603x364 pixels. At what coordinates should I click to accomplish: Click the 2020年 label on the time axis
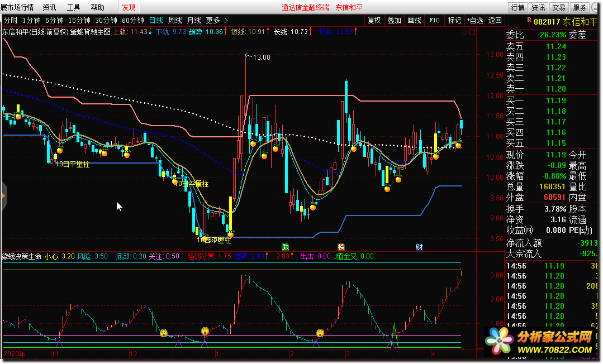[x=14, y=353]
